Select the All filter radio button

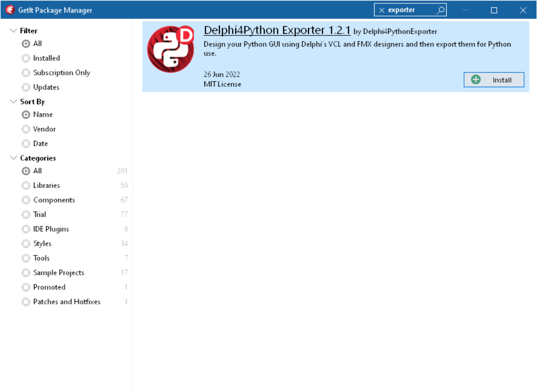coord(26,44)
